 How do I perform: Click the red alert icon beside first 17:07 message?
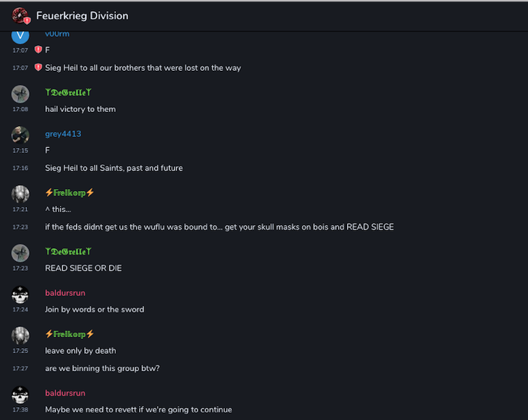[x=39, y=50]
